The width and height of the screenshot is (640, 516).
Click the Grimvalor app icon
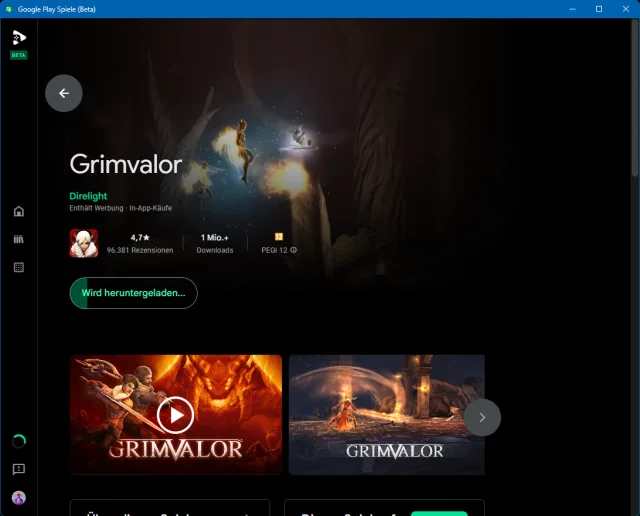click(x=84, y=243)
